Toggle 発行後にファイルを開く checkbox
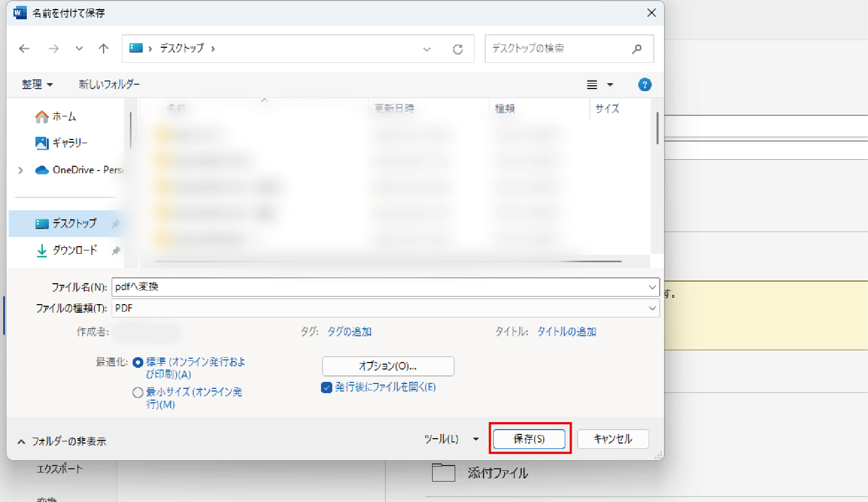This screenshot has height=502, width=868. point(326,387)
